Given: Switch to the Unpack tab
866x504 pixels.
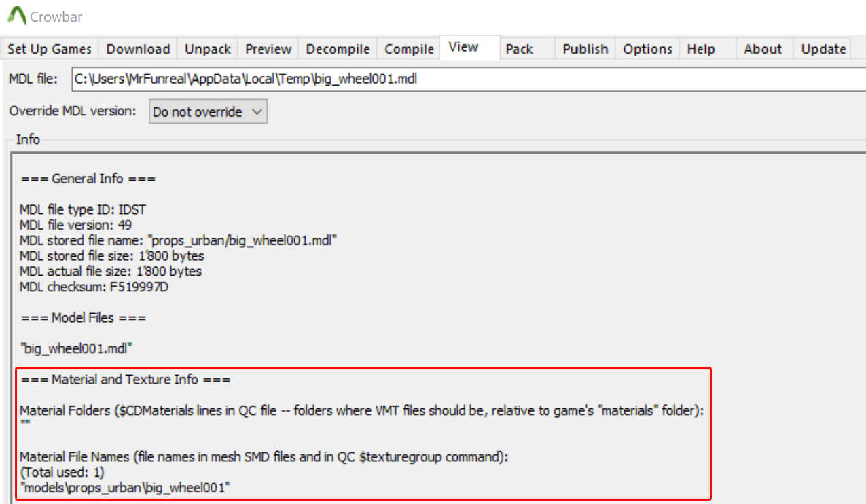Looking at the screenshot, I should click(x=208, y=49).
